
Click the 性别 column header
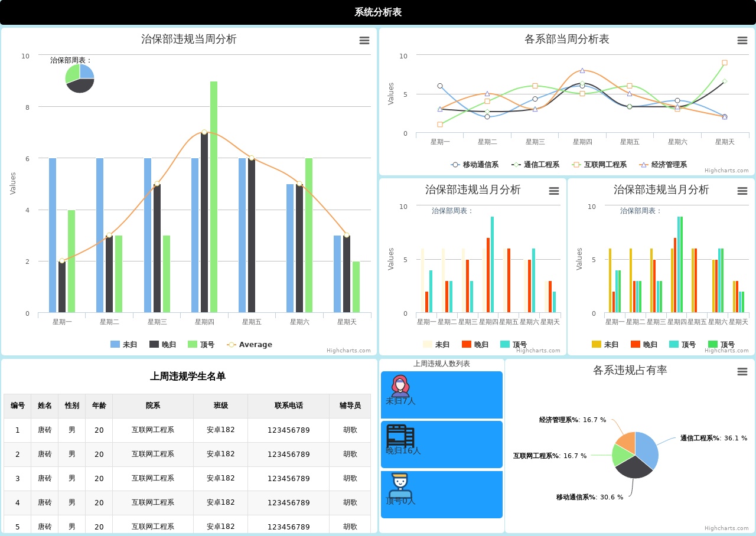tap(72, 406)
